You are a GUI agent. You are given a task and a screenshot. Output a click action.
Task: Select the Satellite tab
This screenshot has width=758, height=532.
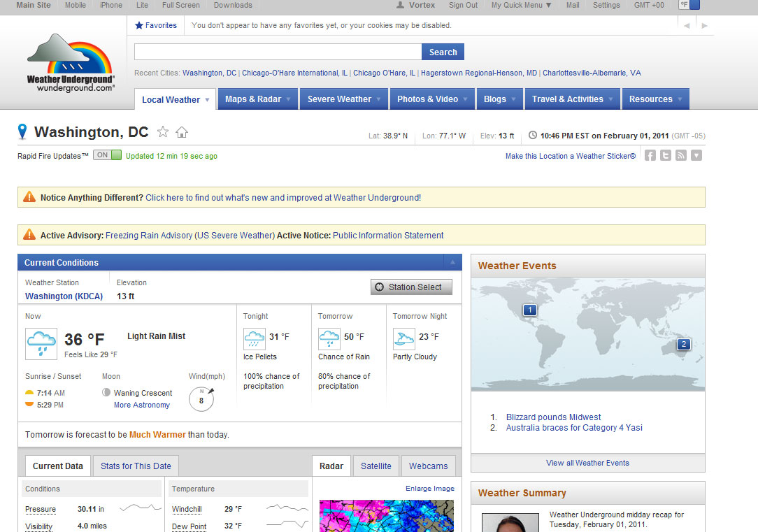coord(376,466)
